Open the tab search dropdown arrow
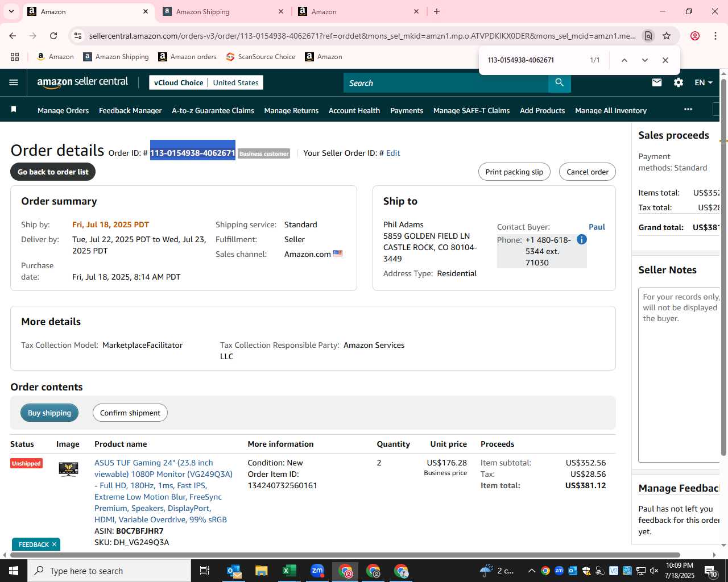Image resolution: width=728 pixels, height=582 pixels. (x=11, y=11)
